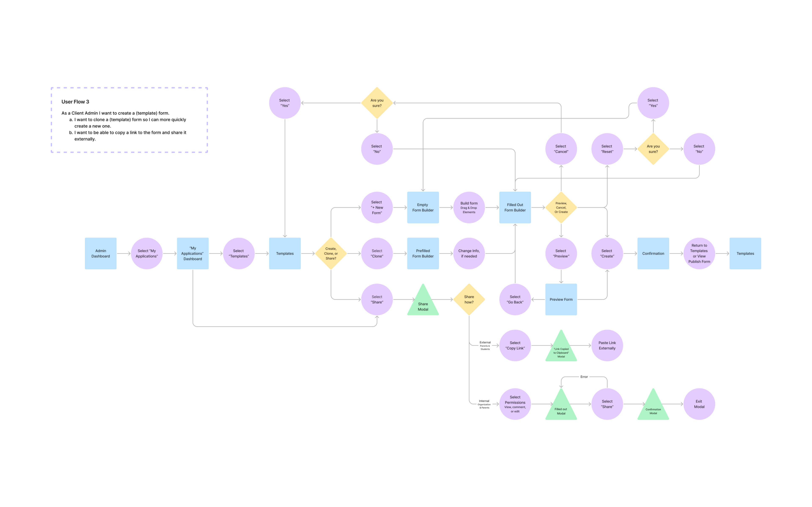
Task: Click 'Are you sure?' diamond beside Select Reset
Action: (x=653, y=149)
